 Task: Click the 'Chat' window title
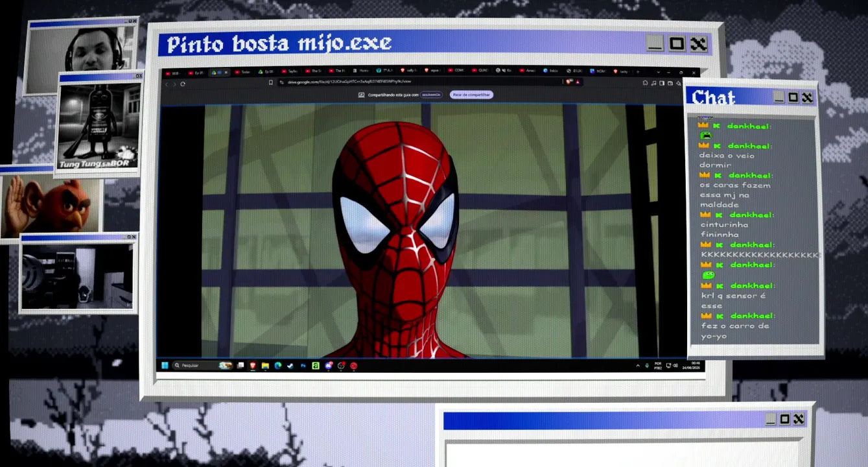pos(713,98)
